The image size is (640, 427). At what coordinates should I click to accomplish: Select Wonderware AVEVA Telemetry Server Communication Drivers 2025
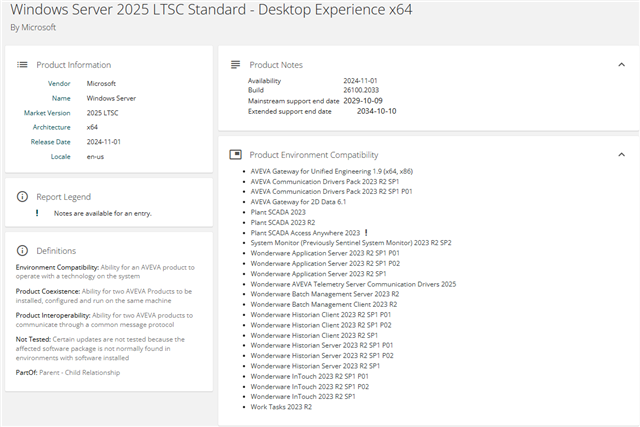click(x=353, y=284)
